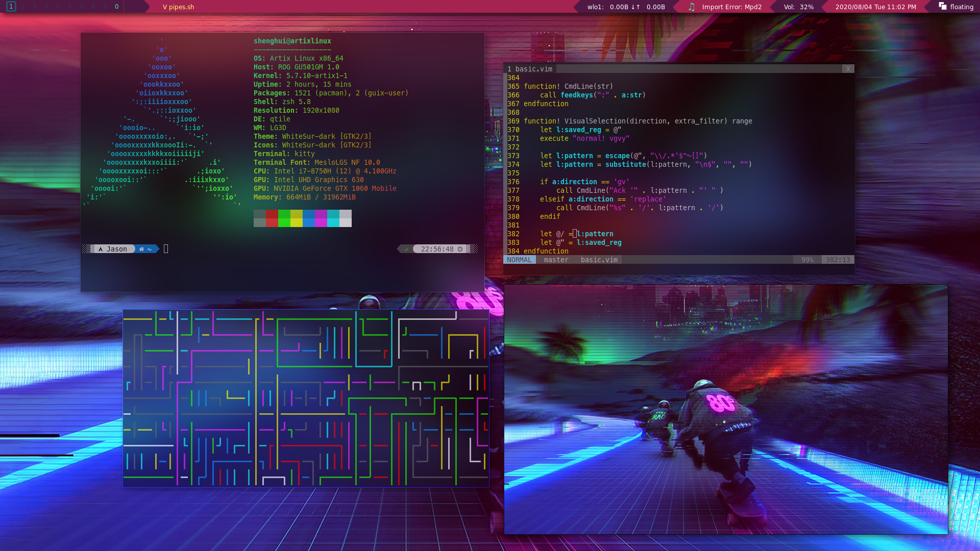Click the volume percentage indicator icon
The height and width of the screenshot is (551, 980).
click(800, 7)
